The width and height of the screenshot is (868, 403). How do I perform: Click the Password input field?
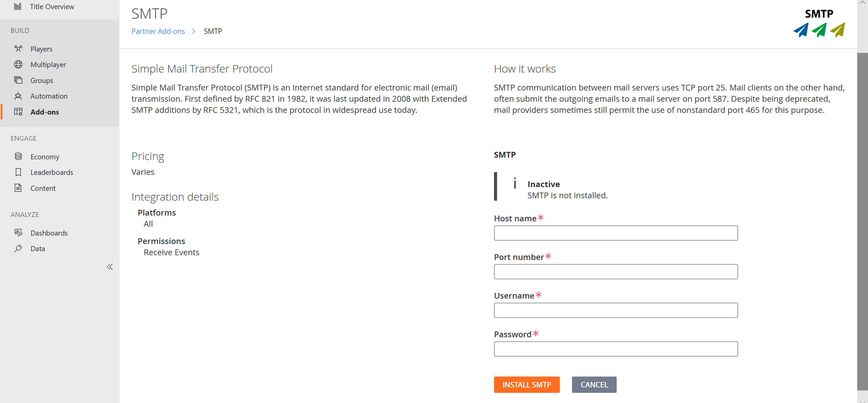[x=616, y=349]
